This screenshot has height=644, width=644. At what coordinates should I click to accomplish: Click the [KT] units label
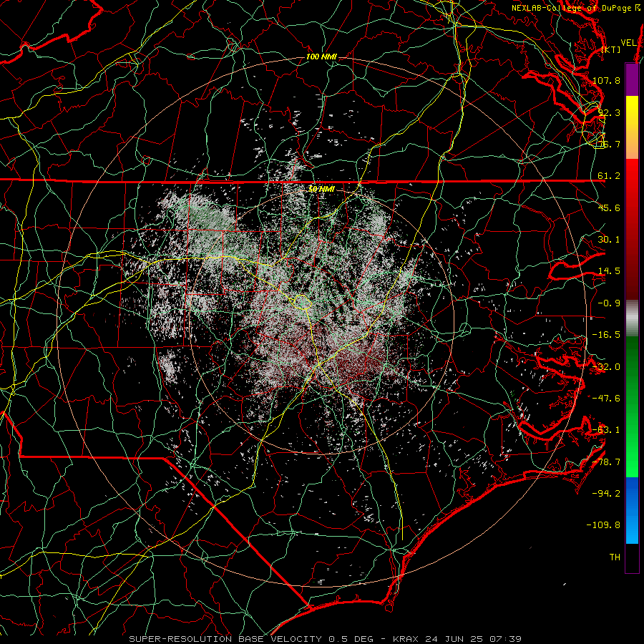click(x=611, y=49)
